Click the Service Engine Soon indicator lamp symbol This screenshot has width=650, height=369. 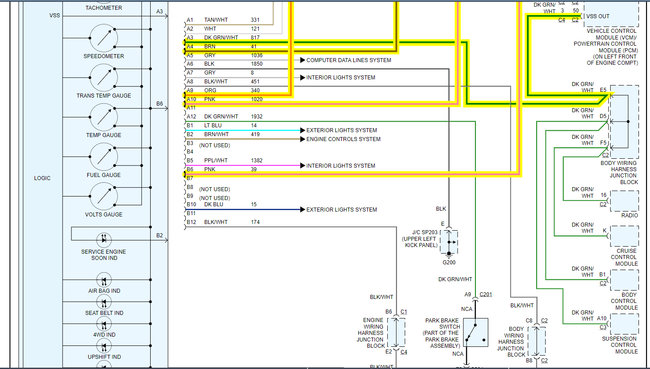pyautogui.click(x=104, y=240)
